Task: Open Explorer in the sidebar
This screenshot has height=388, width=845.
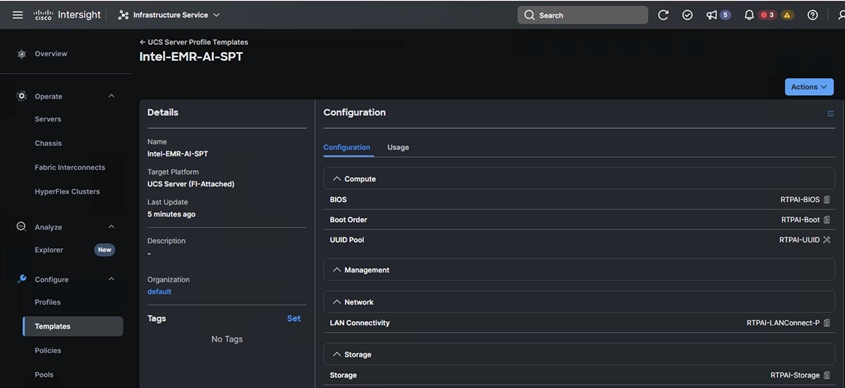Action: point(49,250)
